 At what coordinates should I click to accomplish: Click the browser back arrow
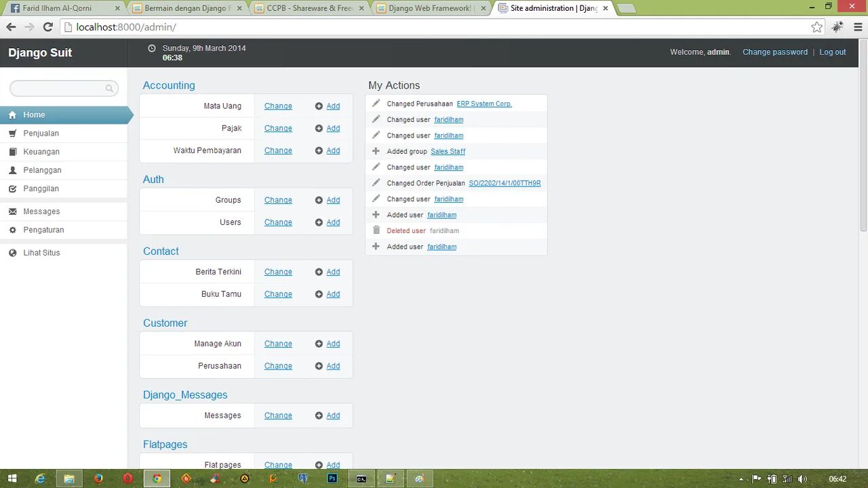[x=11, y=27]
